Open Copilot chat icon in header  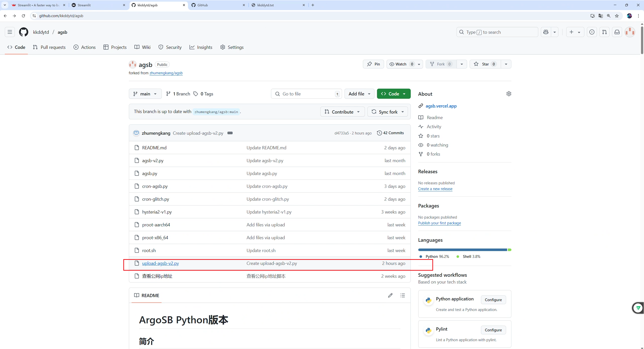point(546,32)
